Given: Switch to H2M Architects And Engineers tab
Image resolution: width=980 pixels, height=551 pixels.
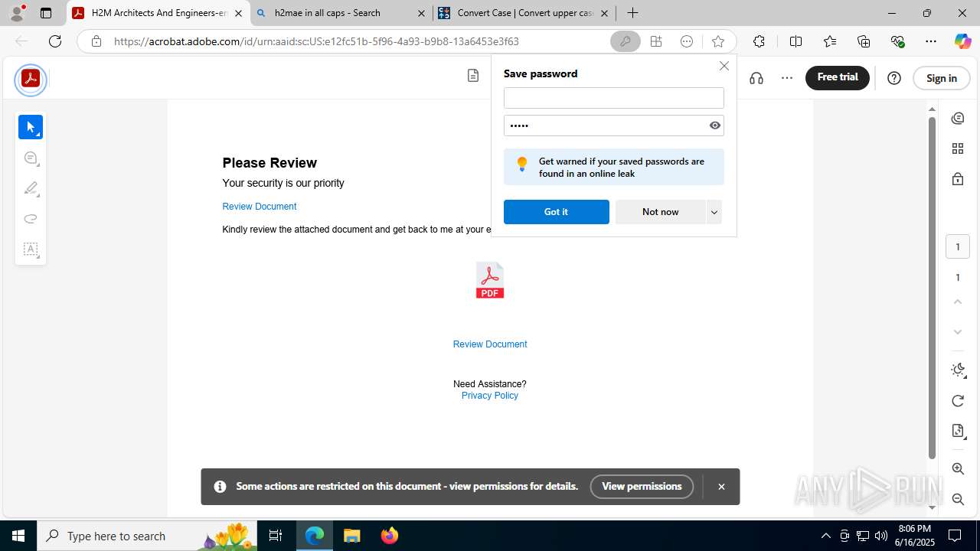Looking at the screenshot, I should (x=158, y=13).
